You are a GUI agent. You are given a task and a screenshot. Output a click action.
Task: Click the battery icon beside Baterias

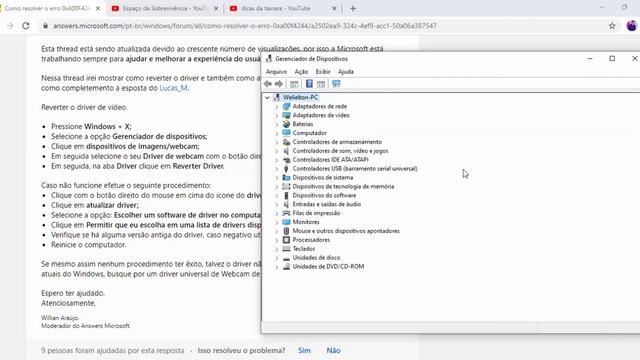tap(286, 124)
